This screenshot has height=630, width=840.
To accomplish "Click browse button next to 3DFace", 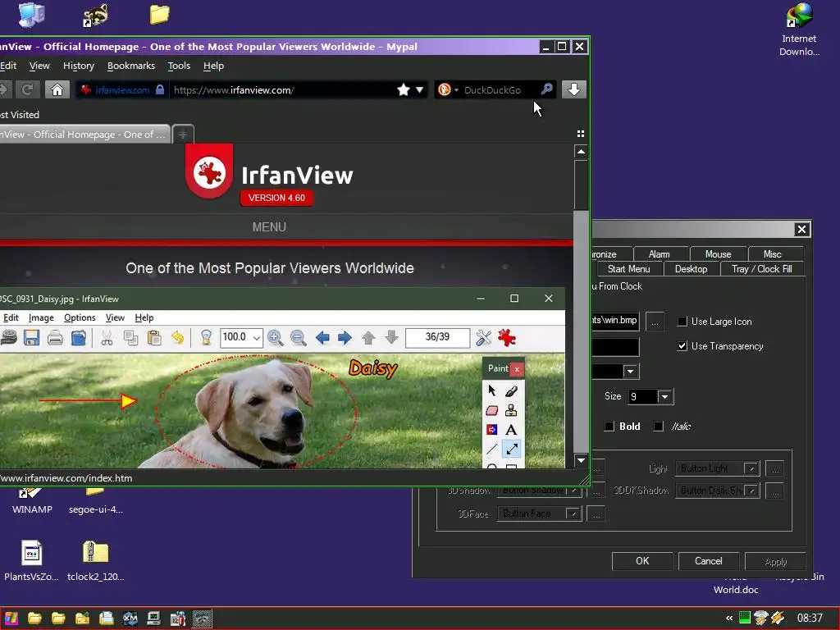I will pyautogui.click(x=596, y=514).
